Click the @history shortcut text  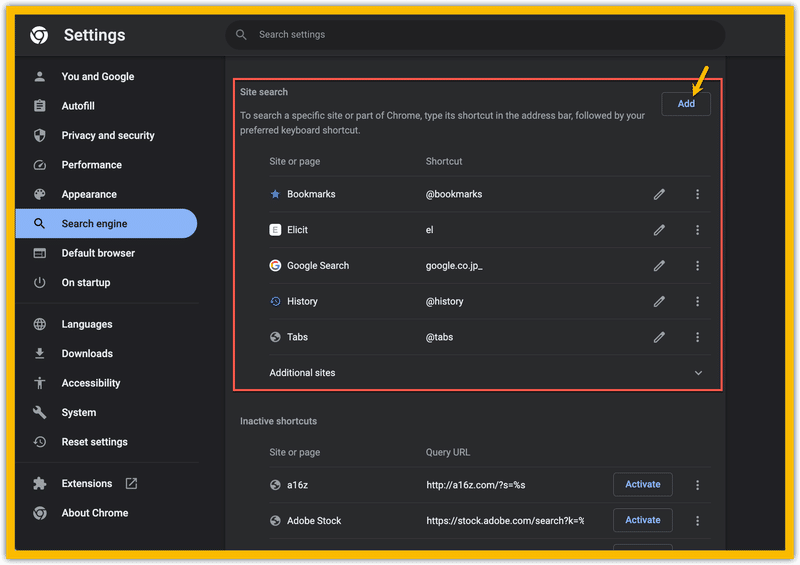[x=444, y=302]
